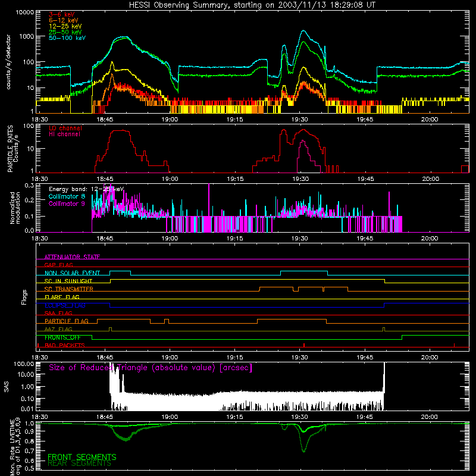Click the PARTICLE RATES axis title
Screen dimensions: 476x476
[10, 149]
